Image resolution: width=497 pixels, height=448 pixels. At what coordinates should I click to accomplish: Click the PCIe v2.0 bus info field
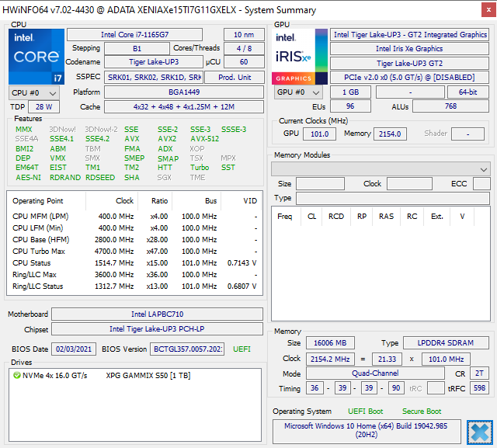click(409, 78)
